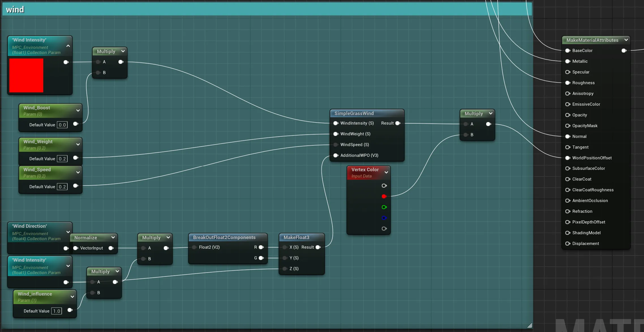The width and height of the screenshot is (644, 332).
Task: Click the ClearCoat input pin
Action: click(568, 179)
